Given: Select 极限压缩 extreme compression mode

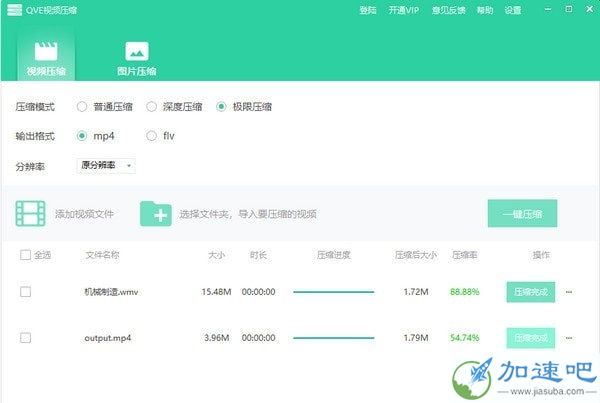Looking at the screenshot, I should pyautogui.click(x=221, y=106).
